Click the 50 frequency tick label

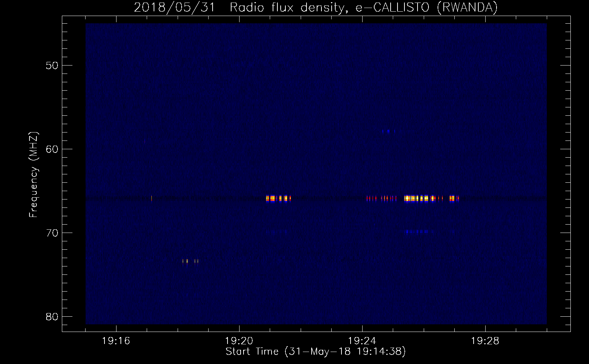52,66
